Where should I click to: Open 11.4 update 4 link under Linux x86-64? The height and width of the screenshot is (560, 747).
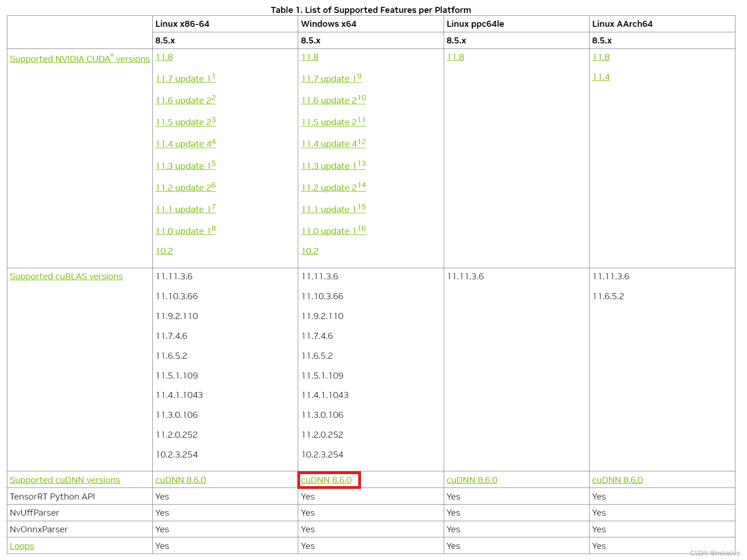point(186,143)
